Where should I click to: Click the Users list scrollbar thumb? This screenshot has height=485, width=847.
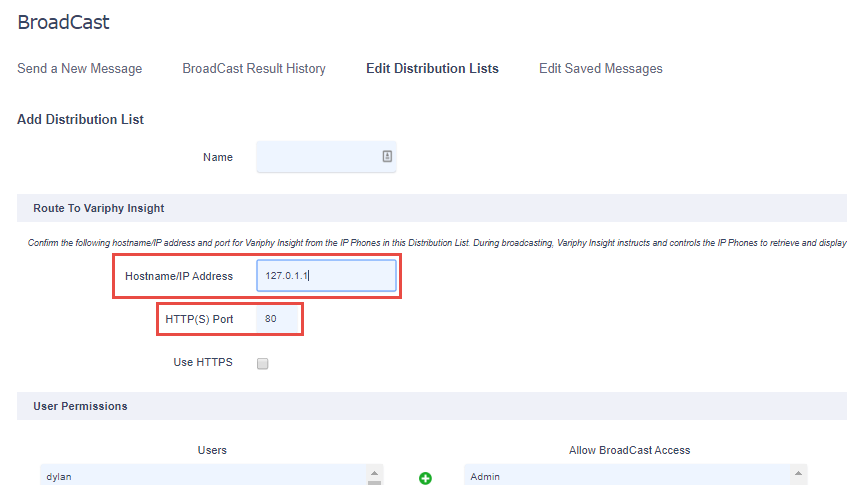[x=374, y=483]
